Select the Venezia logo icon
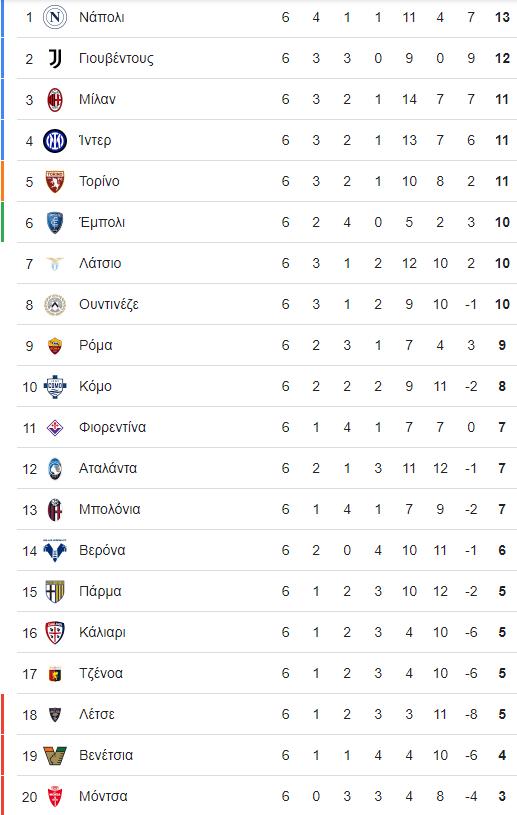Viewport: 517px width, 815px height. (55, 755)
